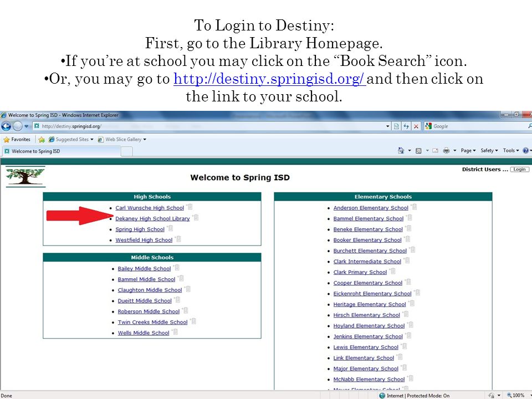The image size is (532, 399).
Task: Expand the address bar URL history dropdown
Action: coord(387,126)
